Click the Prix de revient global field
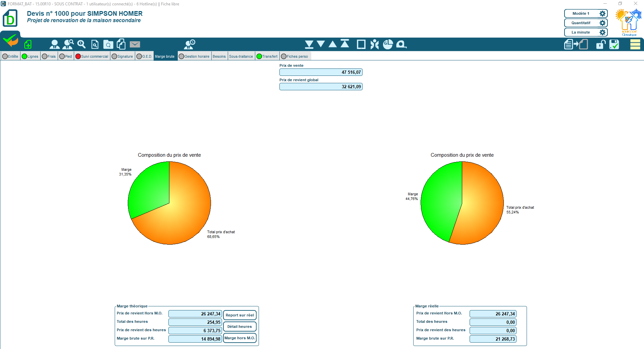The width and height of the screenshot is (644, 349). pos(321,87)
